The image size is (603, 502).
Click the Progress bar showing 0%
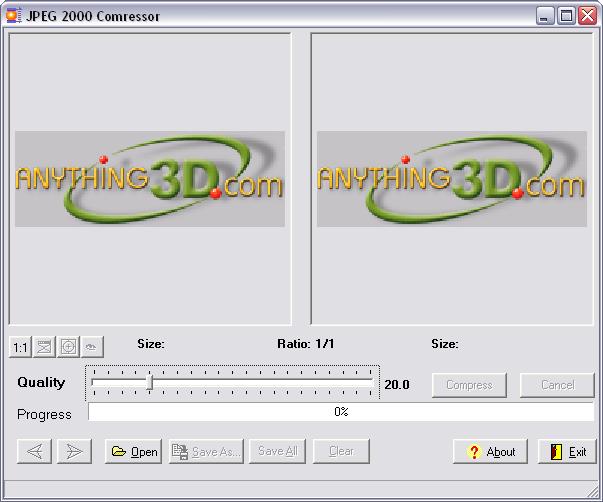pyautogui.click(x=341, y=412)
